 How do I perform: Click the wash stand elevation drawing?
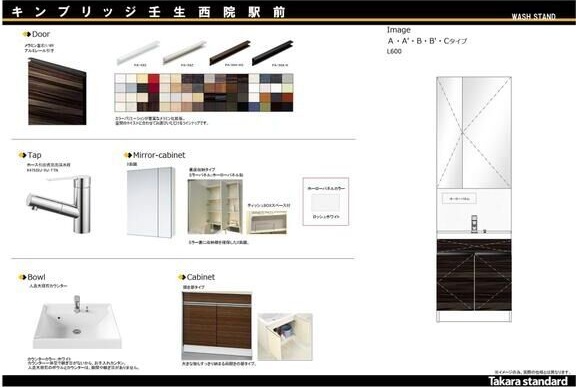[x=474, y=199]
